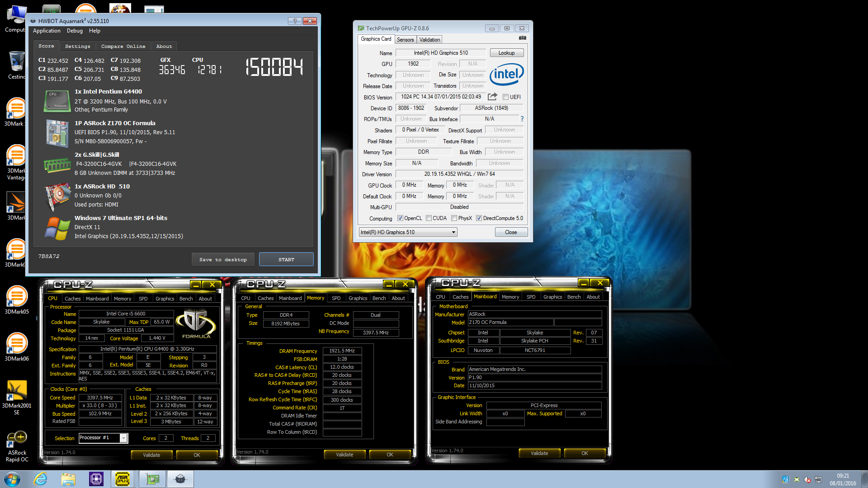Click the Windows logo icon in Aquamark
The image size is (868, 488).
click(x=57, y=228)
